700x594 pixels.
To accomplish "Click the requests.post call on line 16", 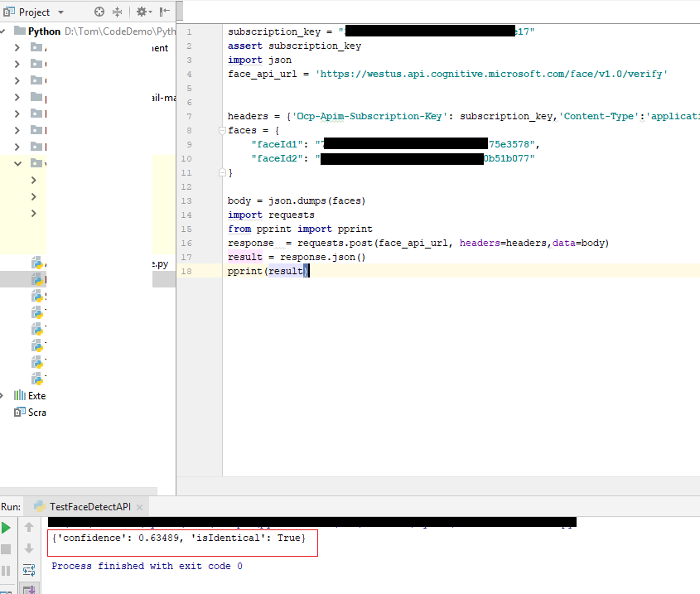I will 452,243.
